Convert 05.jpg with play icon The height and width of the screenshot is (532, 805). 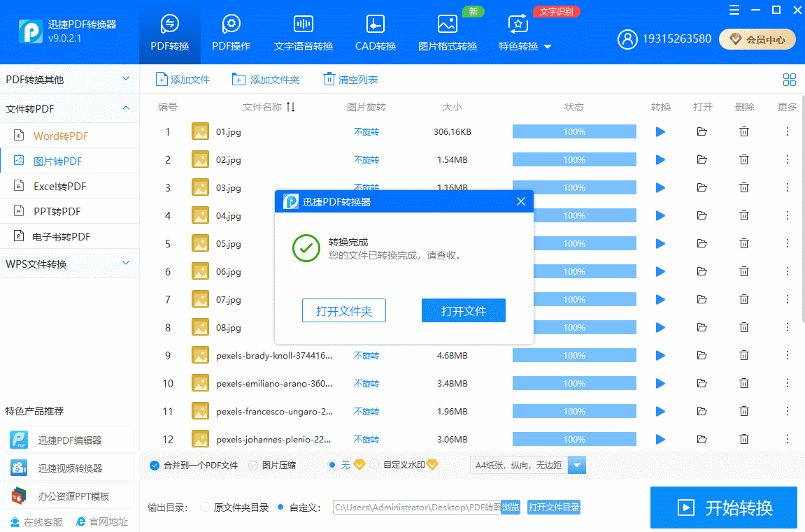click(x=660, y=244)
